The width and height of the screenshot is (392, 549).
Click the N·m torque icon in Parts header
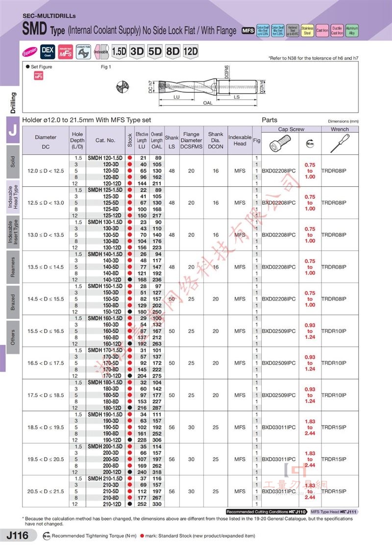[310, 144]
